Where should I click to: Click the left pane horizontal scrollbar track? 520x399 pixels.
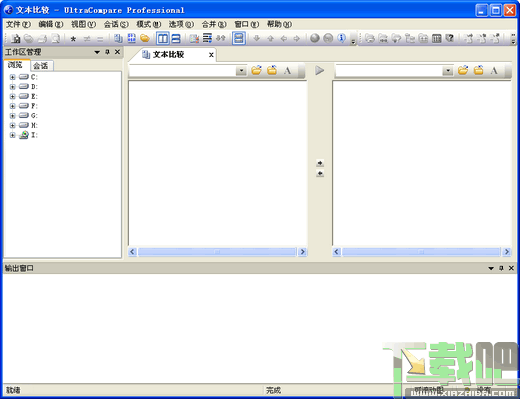217,252
